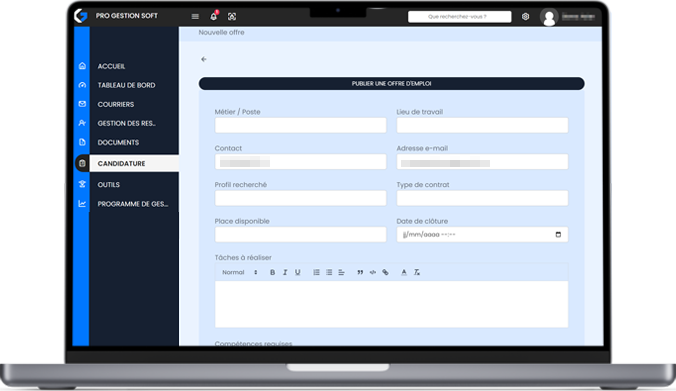
Task: Click the Gestion des res.. people icon
Action: [82, 123]
